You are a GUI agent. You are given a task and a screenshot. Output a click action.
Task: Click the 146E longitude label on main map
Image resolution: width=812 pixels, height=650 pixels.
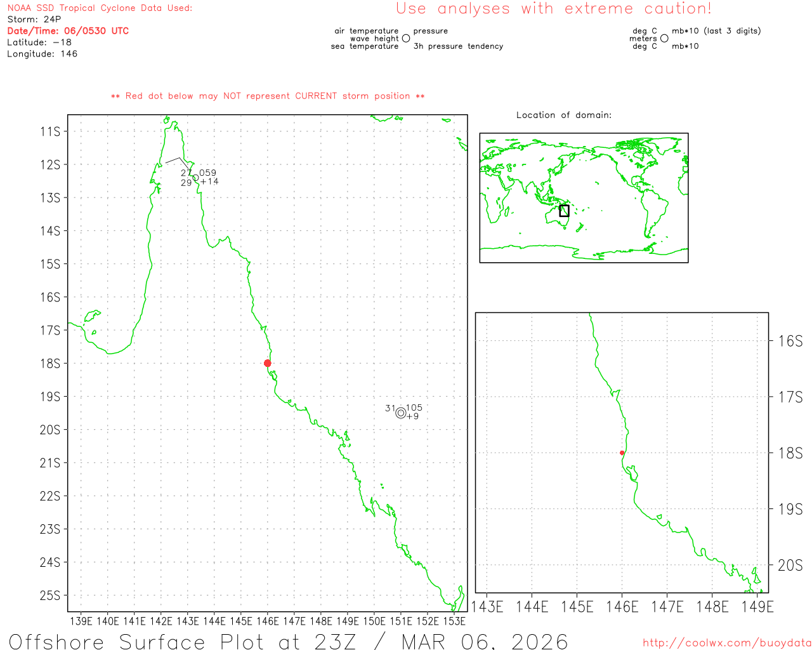268,621
